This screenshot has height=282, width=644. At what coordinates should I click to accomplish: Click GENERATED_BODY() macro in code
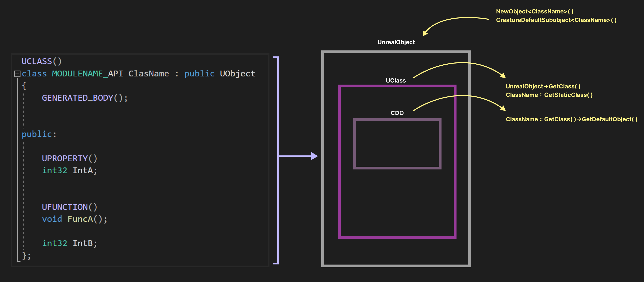[84, 98]
